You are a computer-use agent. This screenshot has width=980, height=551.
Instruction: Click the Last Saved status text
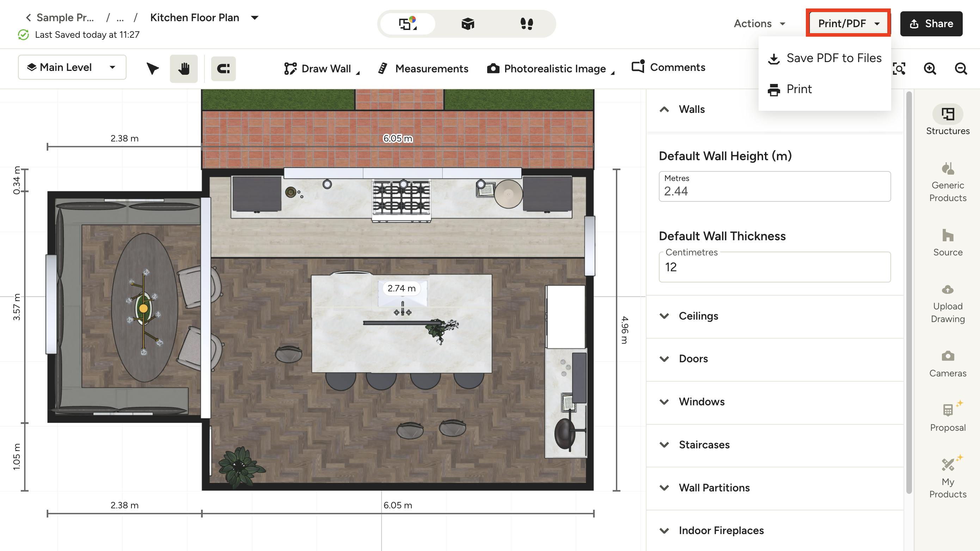tap(87, 35)
